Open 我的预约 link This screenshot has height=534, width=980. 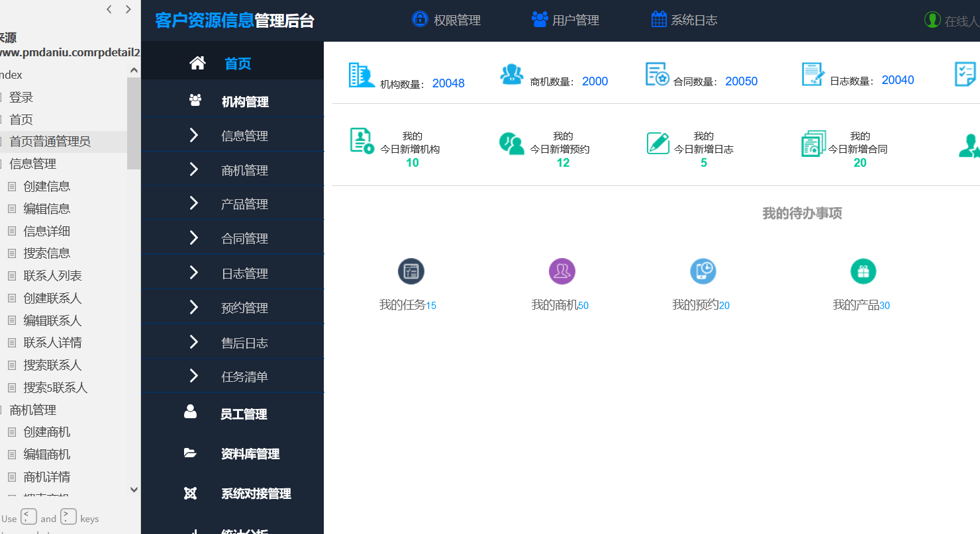(701, 305)
